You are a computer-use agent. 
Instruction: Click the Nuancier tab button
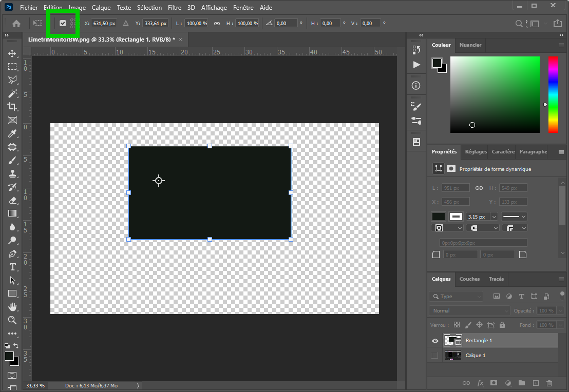[470, 45]
